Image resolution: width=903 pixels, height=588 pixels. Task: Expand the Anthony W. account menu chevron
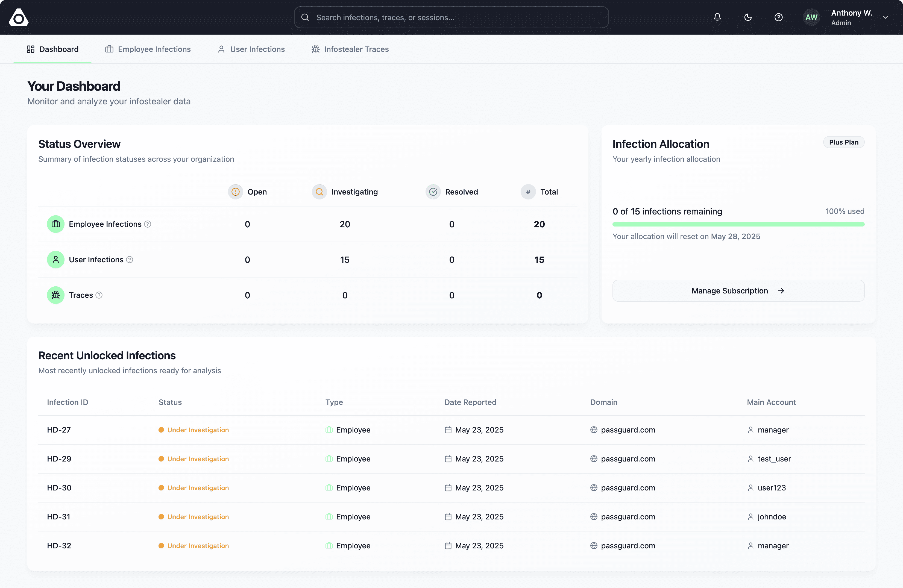pyautogui.click(x=885, y=17)
